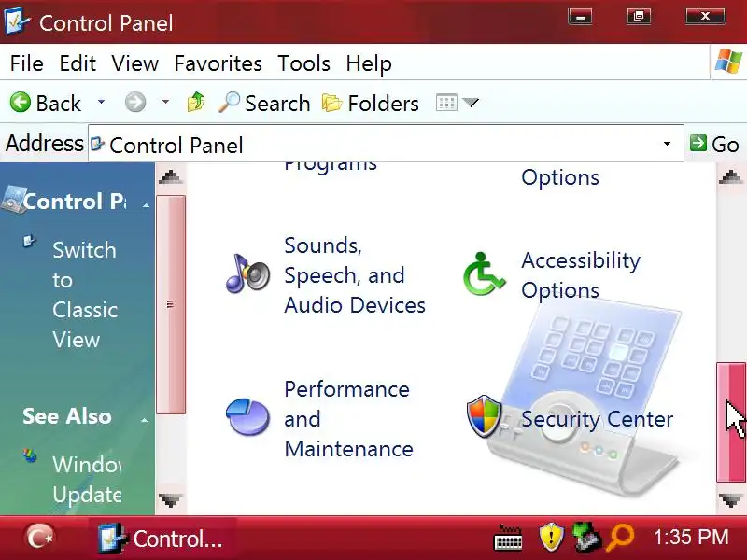Open the Tools menu
Image resolution: width=747 pixels, height=560 pixels.
coord(304,63)
